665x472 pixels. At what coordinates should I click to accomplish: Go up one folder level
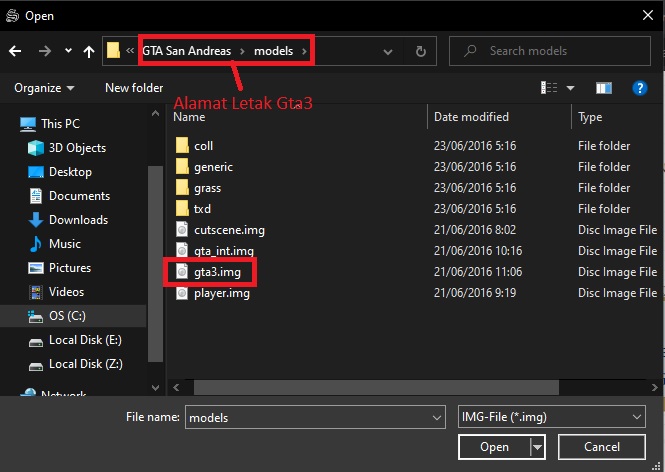point(89,51)
